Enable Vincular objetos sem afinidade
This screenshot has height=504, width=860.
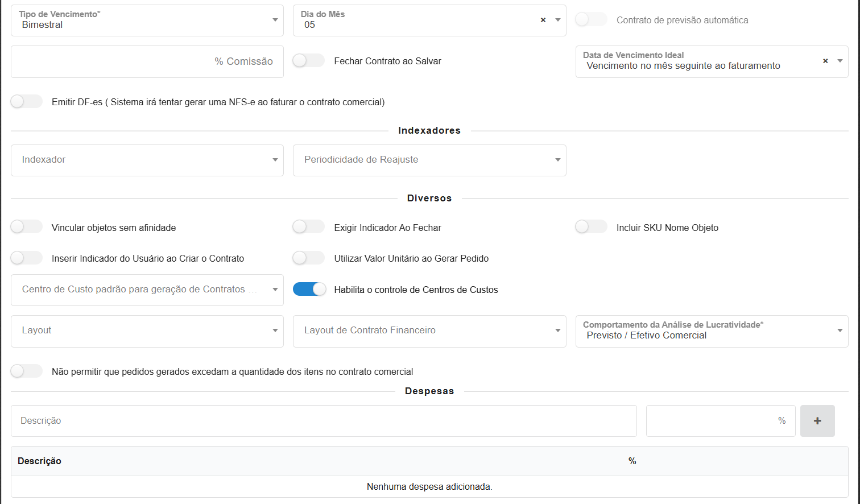[27, 227]
